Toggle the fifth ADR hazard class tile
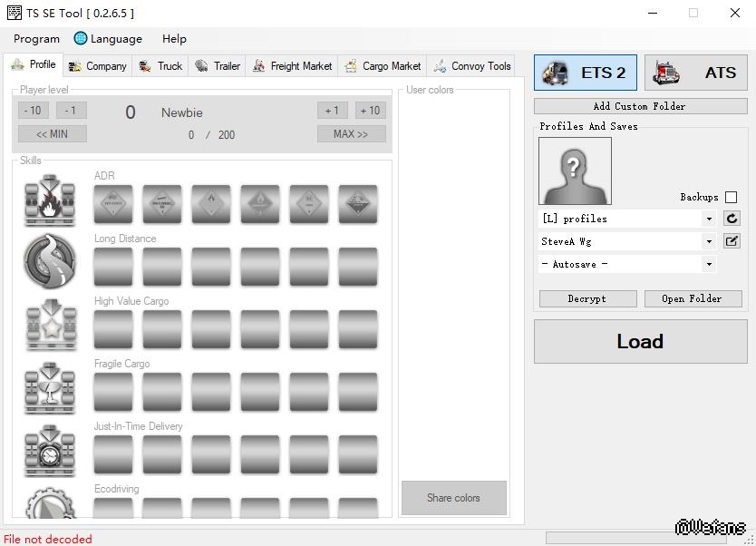 click(309, 204)
